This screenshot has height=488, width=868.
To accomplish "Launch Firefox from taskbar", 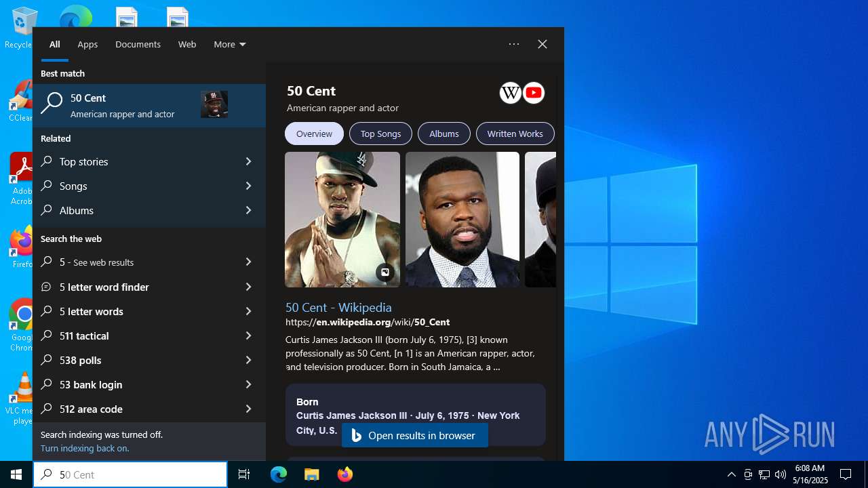I will pyautogui.click(x=344, y=474).
